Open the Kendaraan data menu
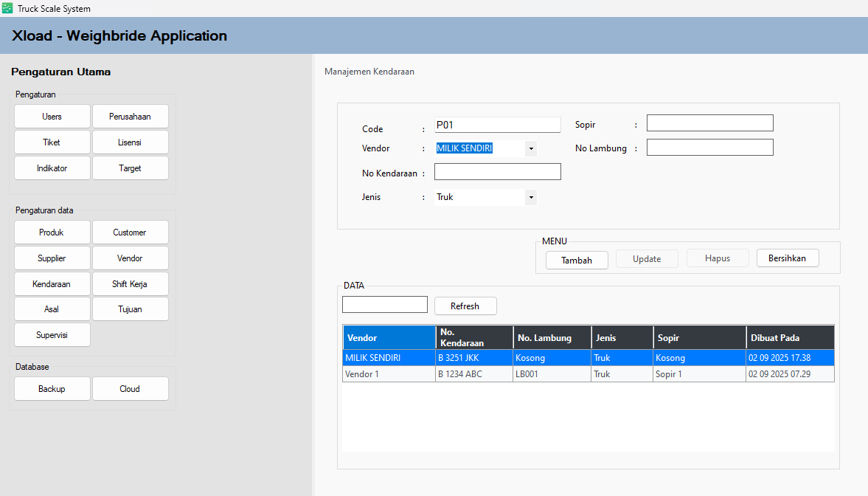The image size is (868, 496). point(52,283)
